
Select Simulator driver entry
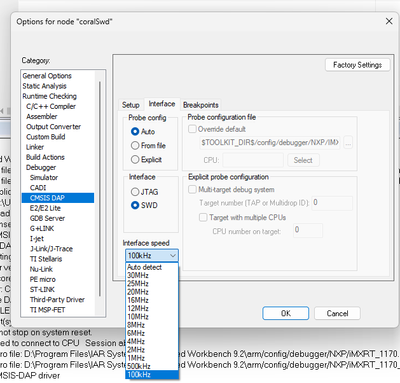coord(44,177)
